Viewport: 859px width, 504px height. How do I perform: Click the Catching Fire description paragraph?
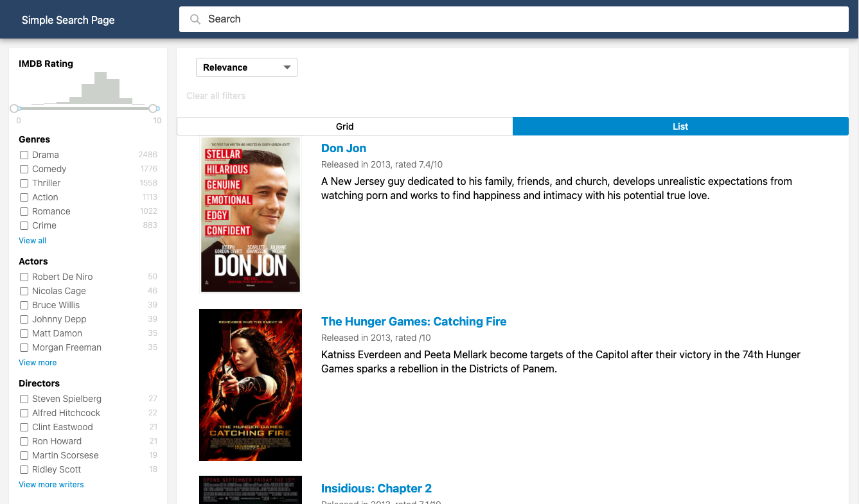pyautogui.click(x=561, y=362)
